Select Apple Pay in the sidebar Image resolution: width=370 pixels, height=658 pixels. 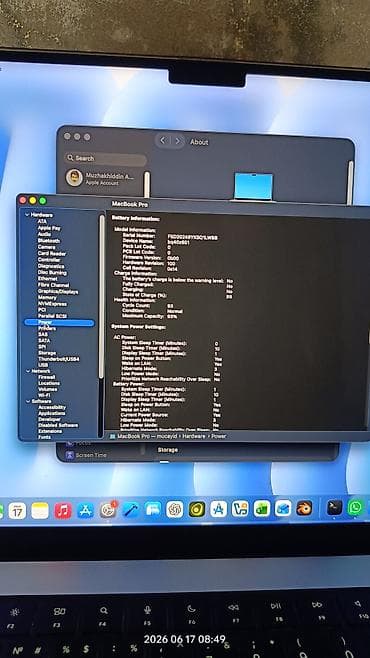click(x=49, y=228)
